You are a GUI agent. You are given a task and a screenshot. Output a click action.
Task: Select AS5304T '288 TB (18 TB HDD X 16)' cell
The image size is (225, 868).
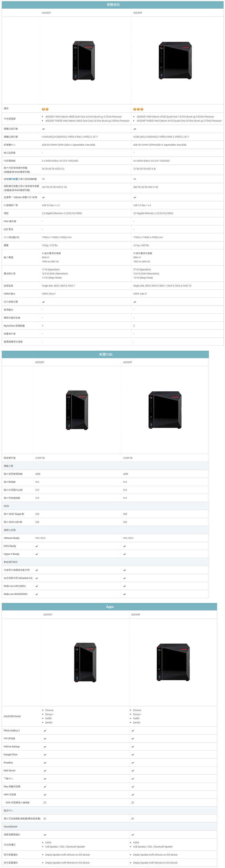click(145, 187)
